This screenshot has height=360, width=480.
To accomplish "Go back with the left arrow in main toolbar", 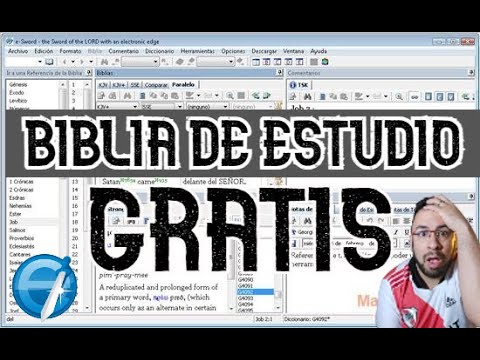I will (x=64, y=62).
